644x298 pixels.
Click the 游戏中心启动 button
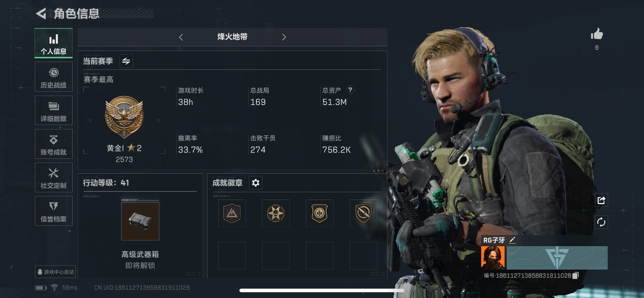[x=55, y=272]
